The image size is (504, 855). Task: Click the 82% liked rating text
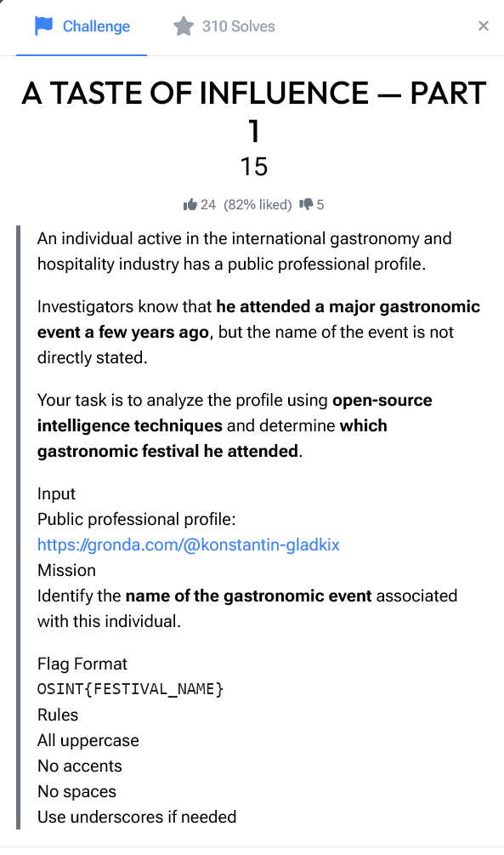[258, 204]
